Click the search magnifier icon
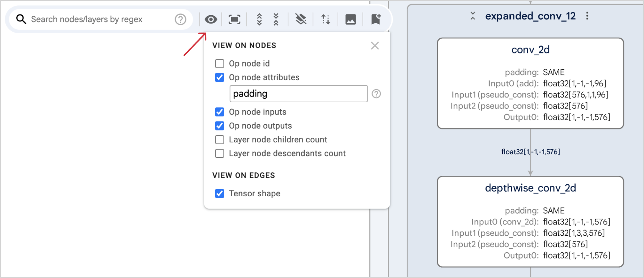This screenshot has height=278, width=644. (21, 19)
